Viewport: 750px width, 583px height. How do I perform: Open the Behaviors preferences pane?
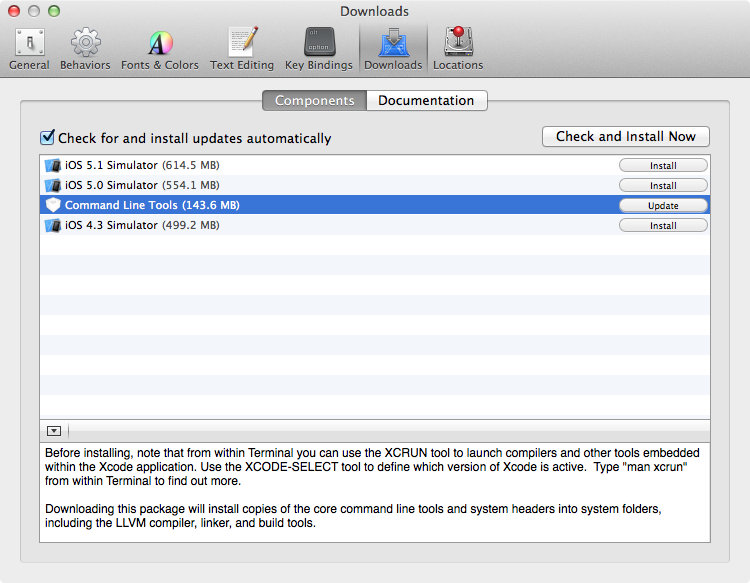[x=85, y=49]
